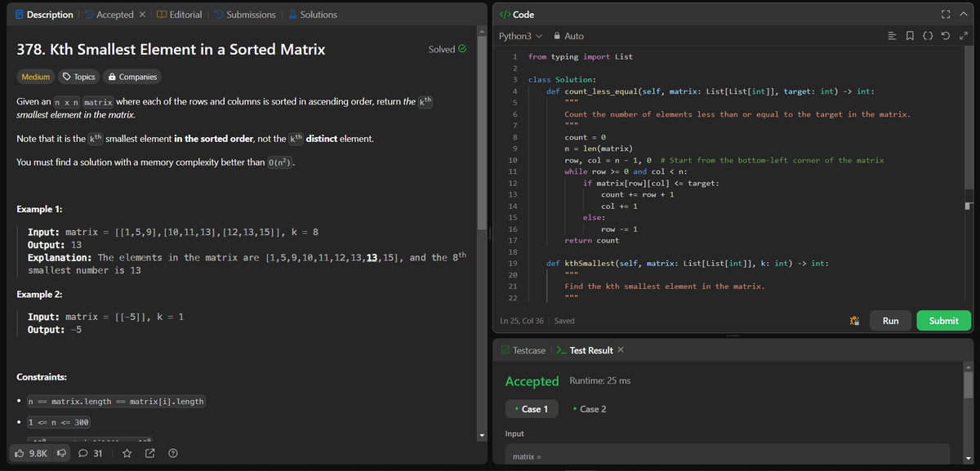Click the Solved green checkmark icon

[463, 49]
